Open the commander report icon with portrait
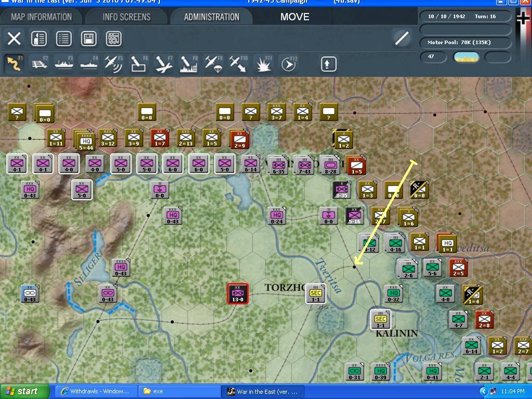The image size is (532, 399). pyautogui.click(x=38, y=38)
